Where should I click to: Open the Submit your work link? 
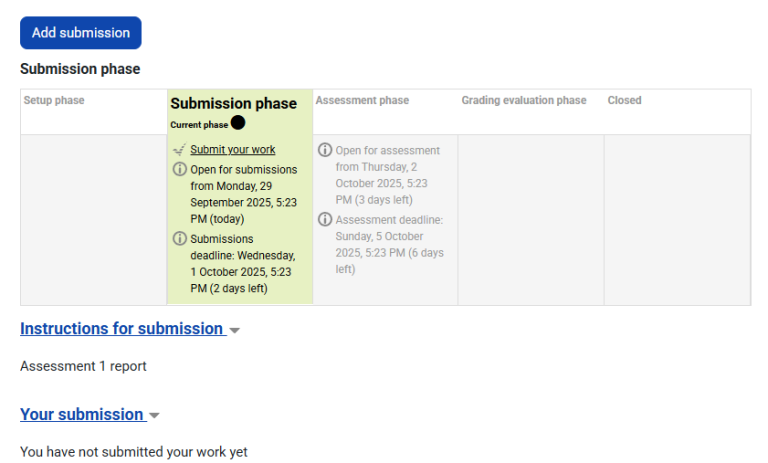pos(232,150)
